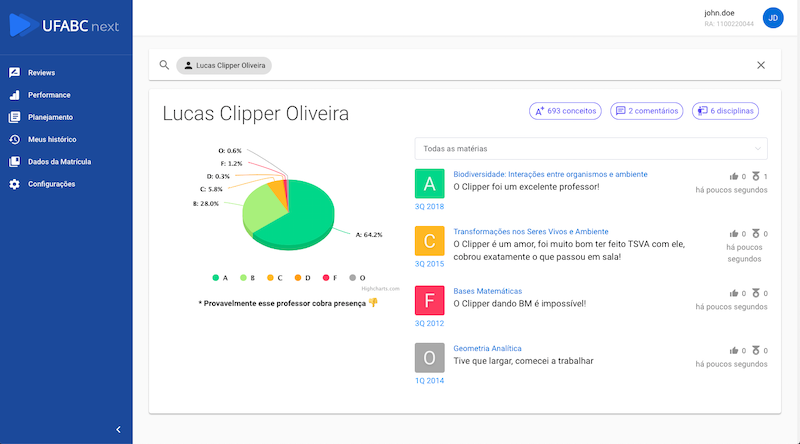The width and height of the screenshot is (800, 444).
Task: Open the Configurações gear icon
Action: 14,184
